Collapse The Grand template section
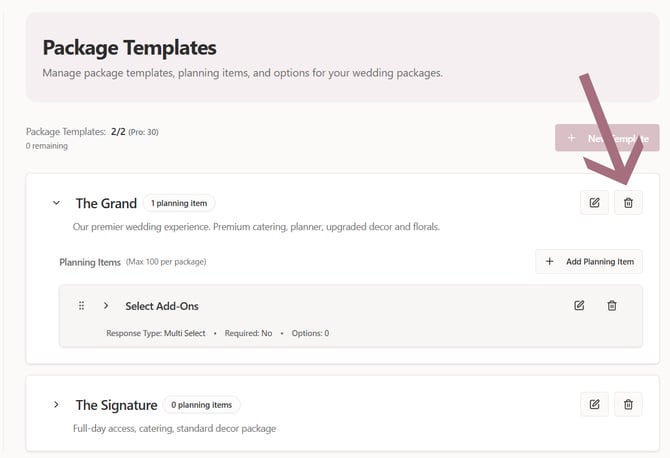The width and height of the screenshot is (670, 458). click(56, 203)
